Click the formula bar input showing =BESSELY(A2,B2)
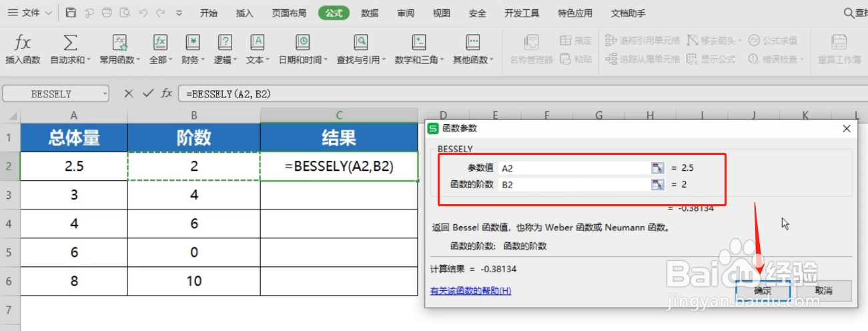The image size is (868, 331). pyautogui.click(x=523, y=94)
